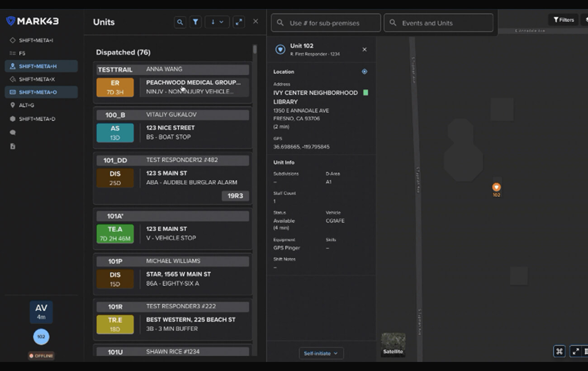Click the locate target icon beside Location

[365, 71]
